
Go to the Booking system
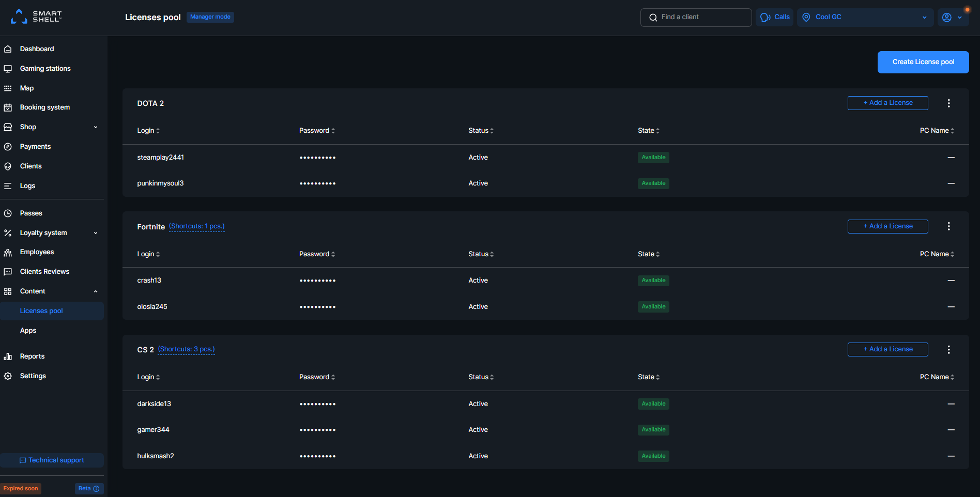45,107
